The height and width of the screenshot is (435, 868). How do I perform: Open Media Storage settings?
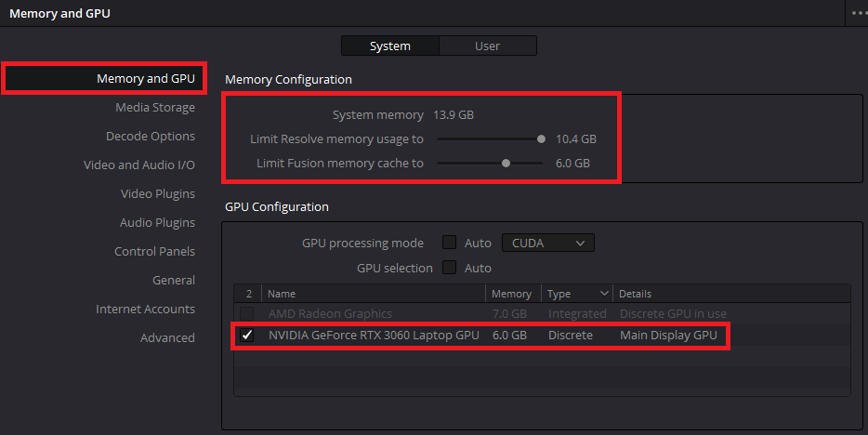tap(155, 108)
